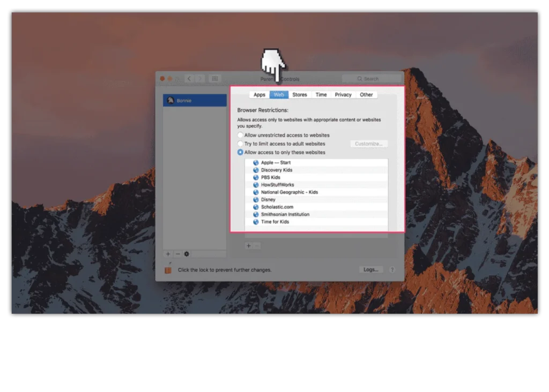Switch to the Time tab
The height and width of the screenshot is (392, 549).
click(321, 95)
